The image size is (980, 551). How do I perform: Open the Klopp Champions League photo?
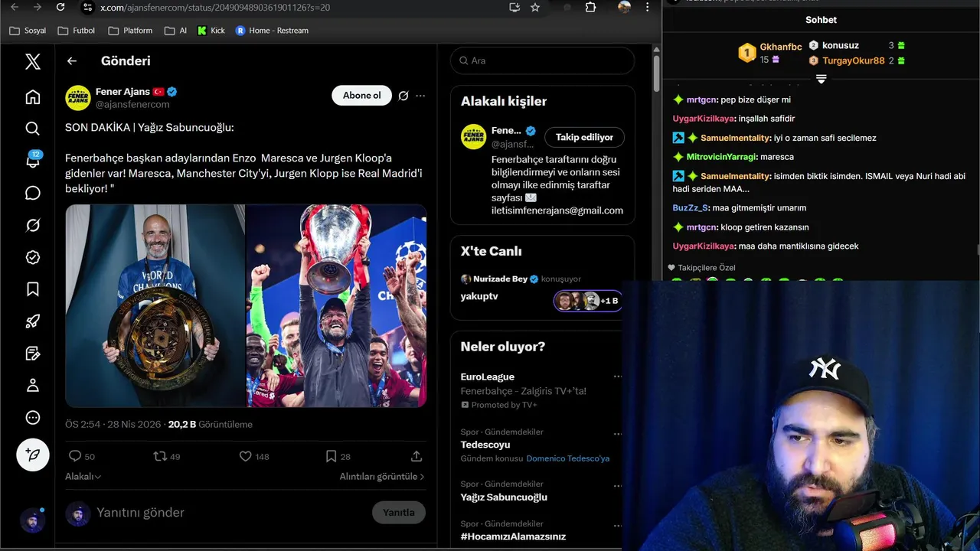pyautogui.click(x=336, y=305)
